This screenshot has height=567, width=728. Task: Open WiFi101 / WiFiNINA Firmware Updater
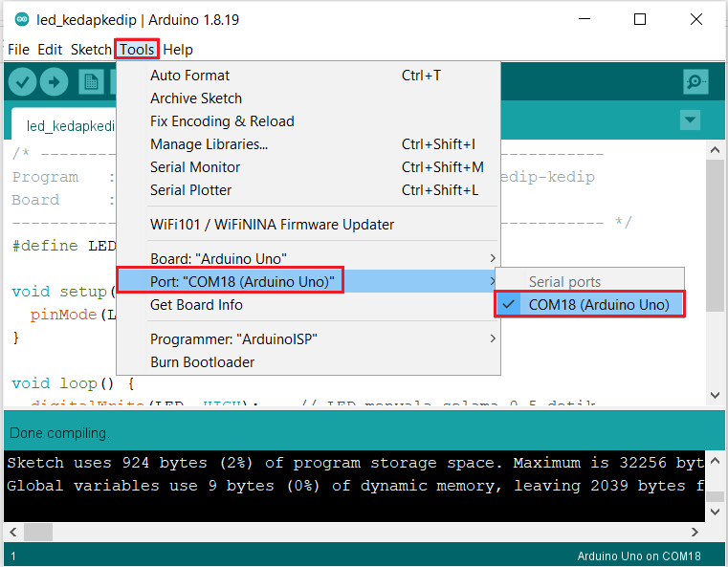tap(308, 225)
